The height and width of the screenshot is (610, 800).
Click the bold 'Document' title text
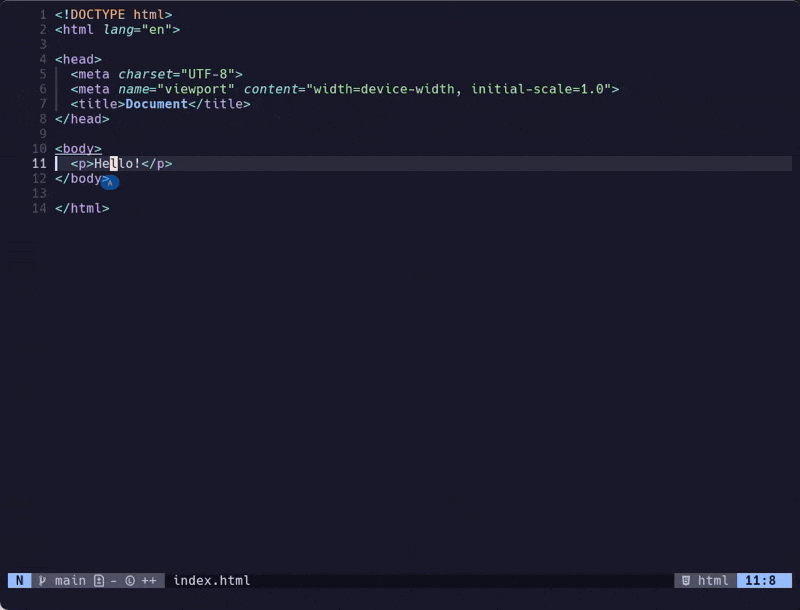tap(157, 104)
